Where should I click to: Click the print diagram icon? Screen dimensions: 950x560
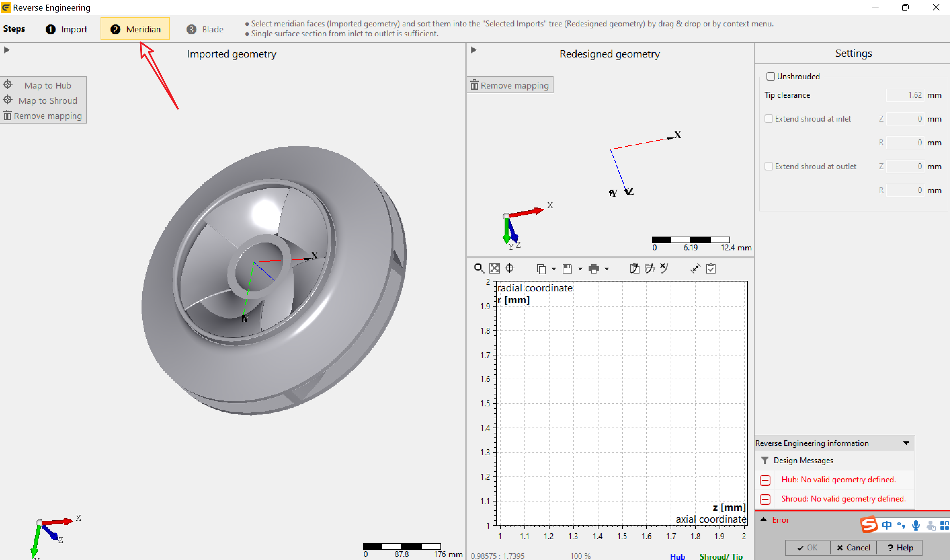pos(594,269)
